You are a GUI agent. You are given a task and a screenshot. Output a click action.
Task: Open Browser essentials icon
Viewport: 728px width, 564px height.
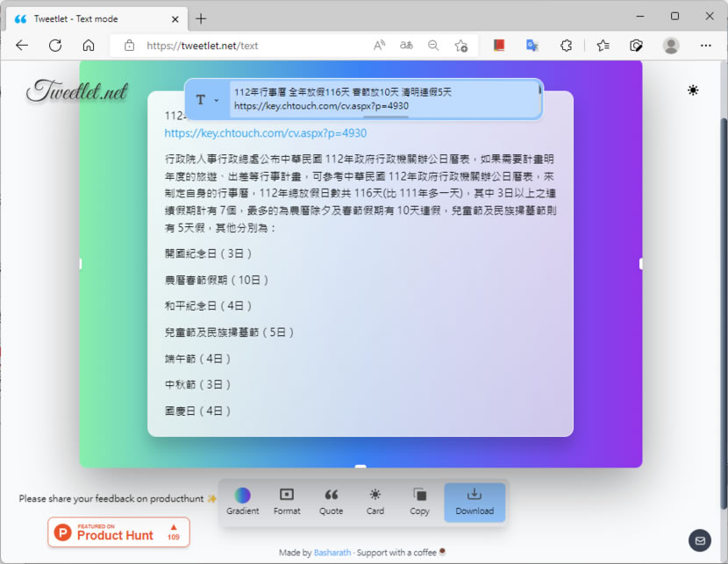(x=636, y=46)
